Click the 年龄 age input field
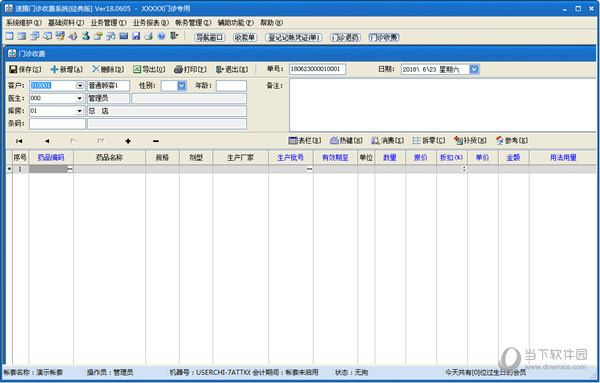This screenshot has height=383, width=600. point(231,86)
